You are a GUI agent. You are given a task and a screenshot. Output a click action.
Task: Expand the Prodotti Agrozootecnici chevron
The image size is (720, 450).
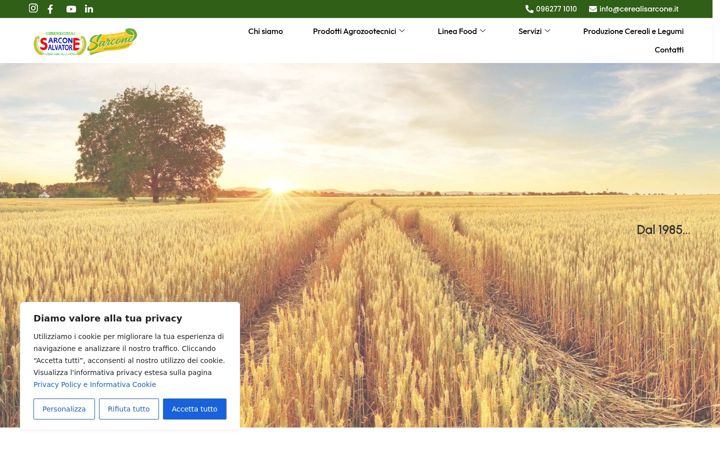pyautogui.click(x=402, y=31)
